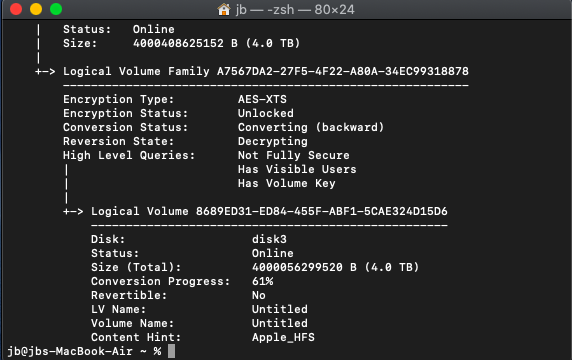Click the 'High Level Queries:' label
Viewport: 572px width, 360px height.
[x=129, y=155]
